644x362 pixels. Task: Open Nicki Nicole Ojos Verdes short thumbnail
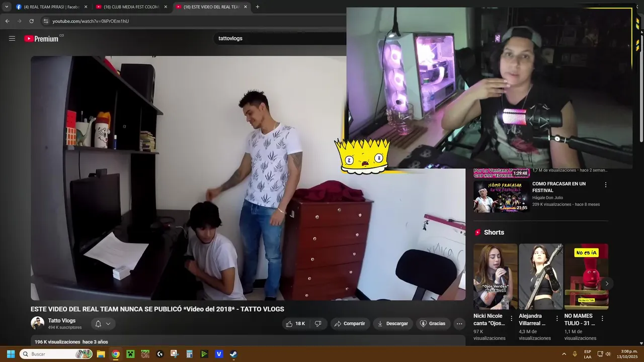pos(495,277)
